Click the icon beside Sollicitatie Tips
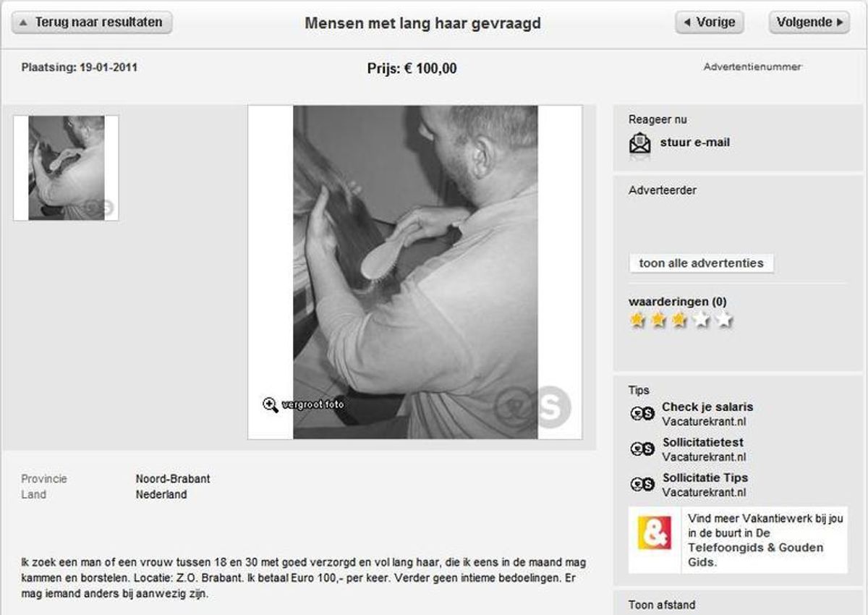 click(x=642, y=485)
